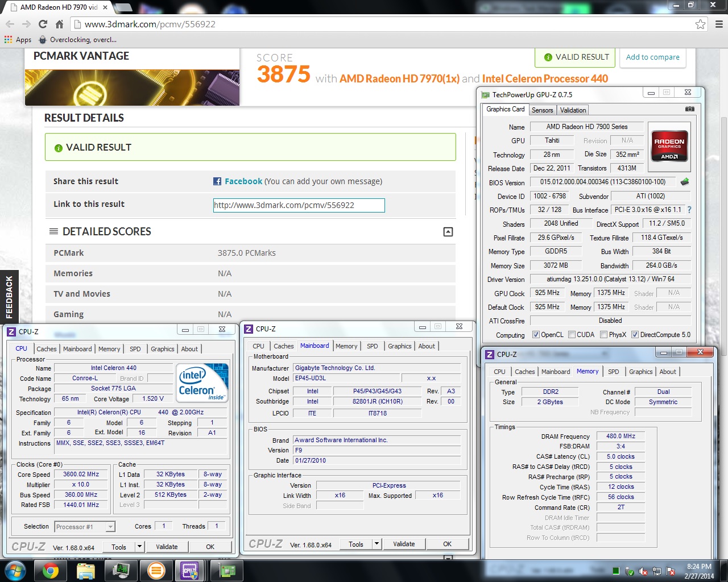Click the AMD Radeon HD 7970(1x) link
Image resolution: width=728 pixels, height=582 pixels.
[399, 79]
